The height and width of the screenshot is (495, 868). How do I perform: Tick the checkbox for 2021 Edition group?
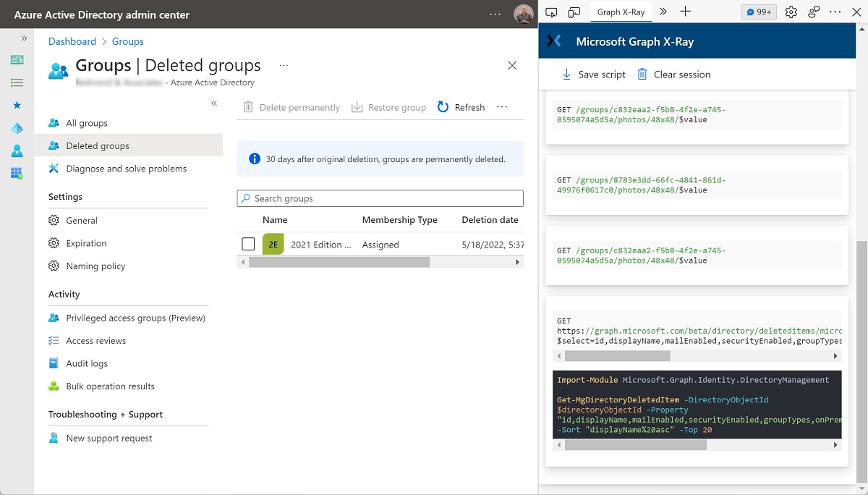(248, 245)
